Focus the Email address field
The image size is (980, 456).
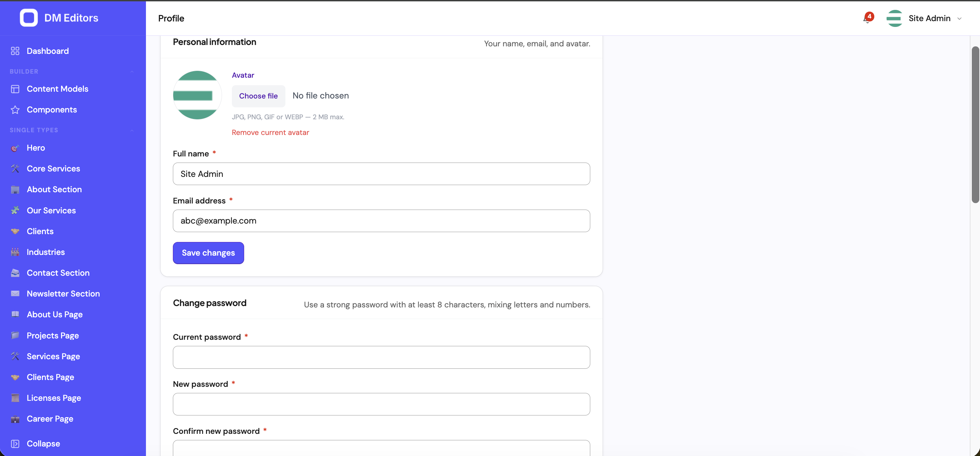click(x=381, y=221)
